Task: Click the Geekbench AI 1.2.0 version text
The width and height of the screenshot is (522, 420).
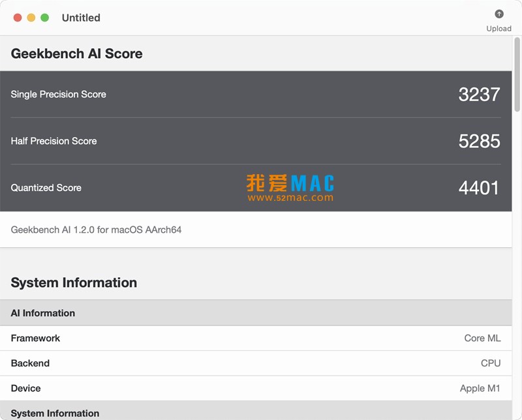Action: [96, 230]
